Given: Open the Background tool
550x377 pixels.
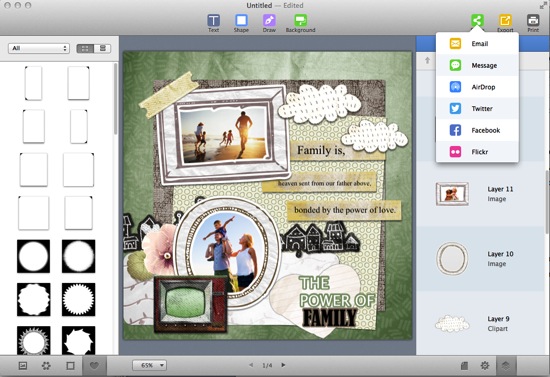Looking at the screenshot, I should coord(301,23).
